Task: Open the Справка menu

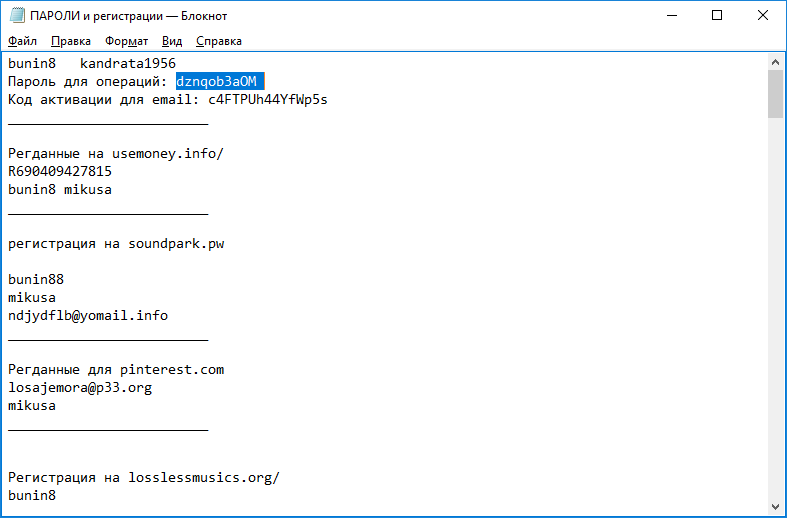Action: 219,41
